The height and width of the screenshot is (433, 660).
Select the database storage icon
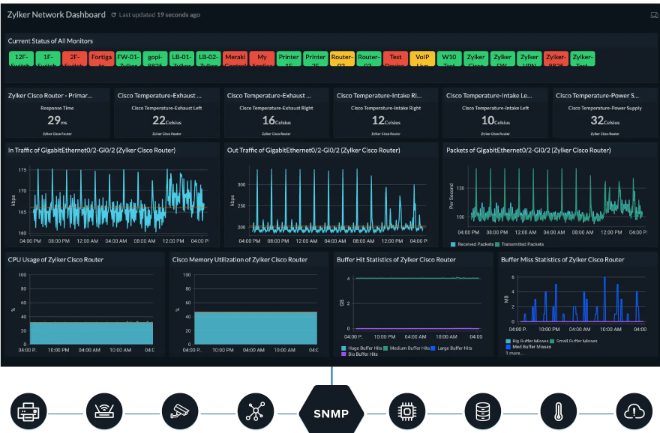pos(480,411)
